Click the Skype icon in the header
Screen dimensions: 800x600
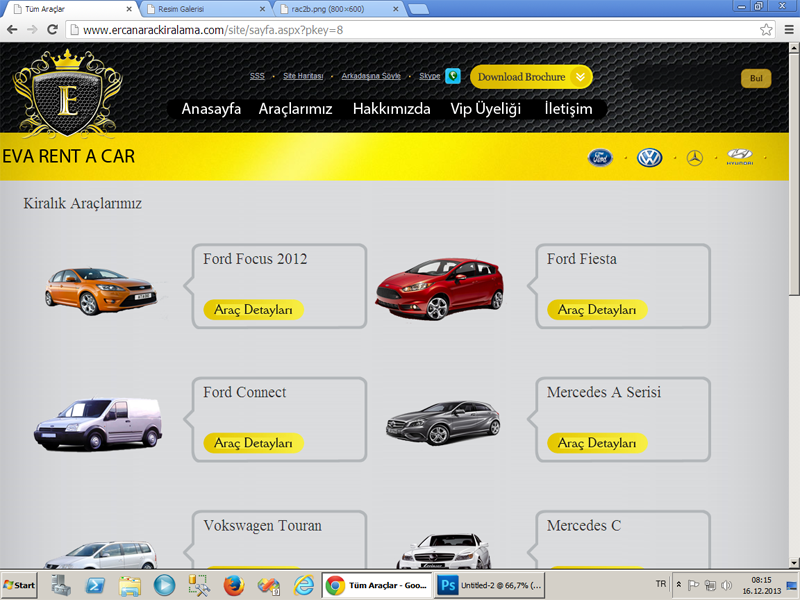click(x=453, y=76)
